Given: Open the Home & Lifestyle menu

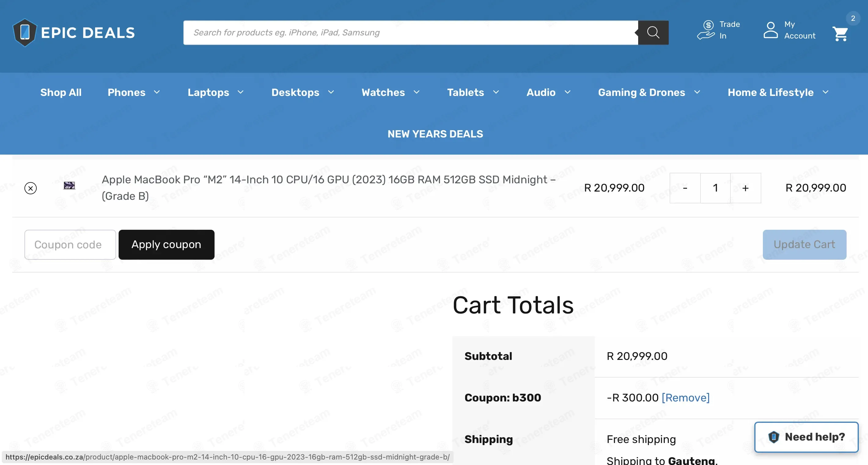Looking at the screenshot, I should pyautogui.click(x=771, y=92).
